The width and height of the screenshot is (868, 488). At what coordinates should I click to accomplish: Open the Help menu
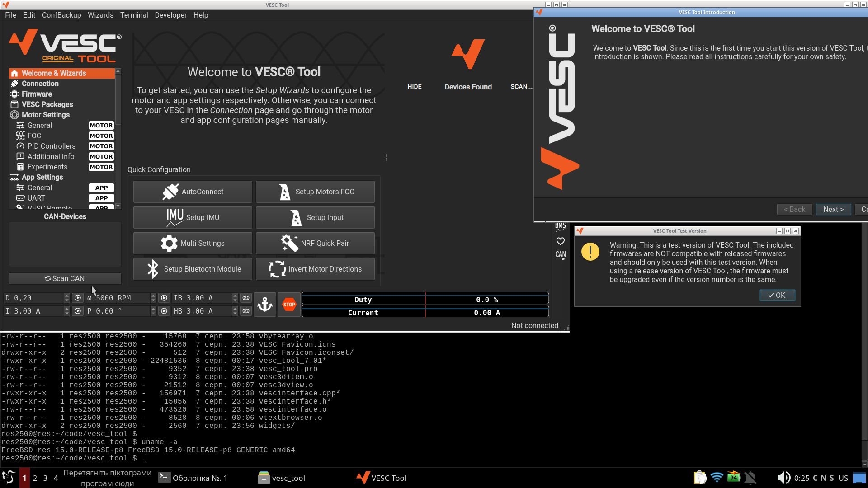click(201, 15)
